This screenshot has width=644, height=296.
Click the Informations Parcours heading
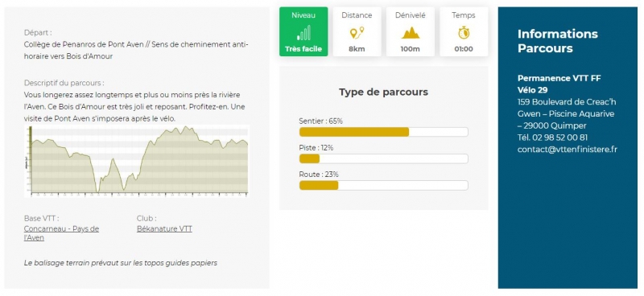click(x=557, y=41)
